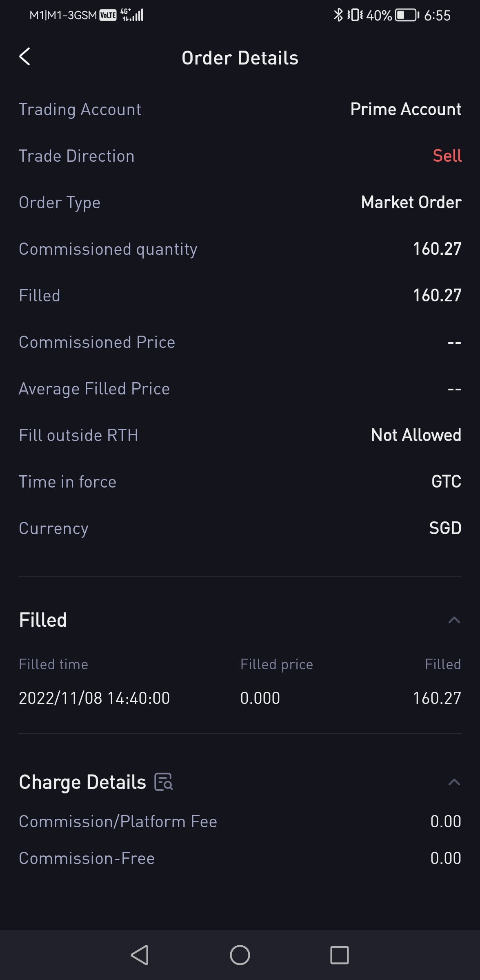Select the Prime Account value
This screenshot has height=980, width=480.
pyautogui.click(x=406, y=109)
